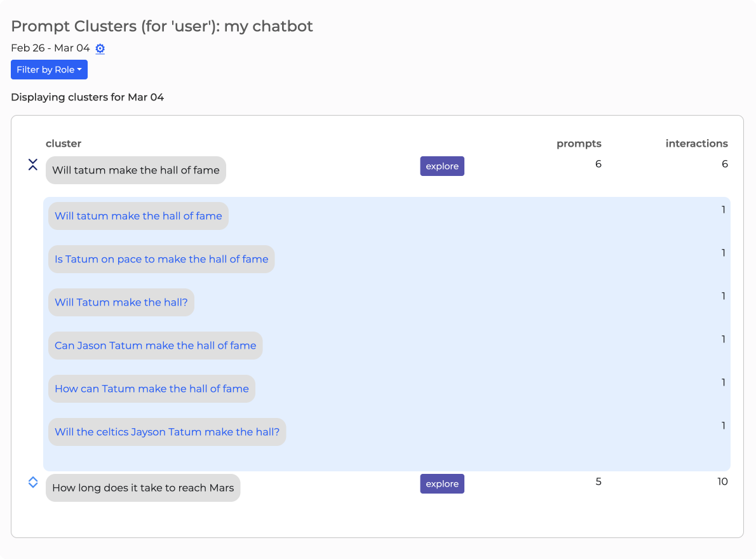This screenshot has height=559, width=756.
Task: Expand the How long to reach Mars cluster
Action: (x=33, y=483)
